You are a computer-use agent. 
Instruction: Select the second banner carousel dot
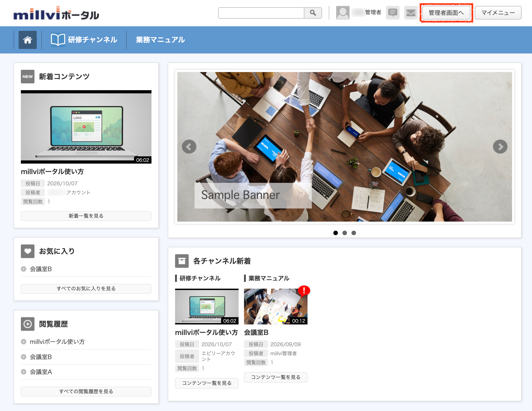click(x=345, y=233)
